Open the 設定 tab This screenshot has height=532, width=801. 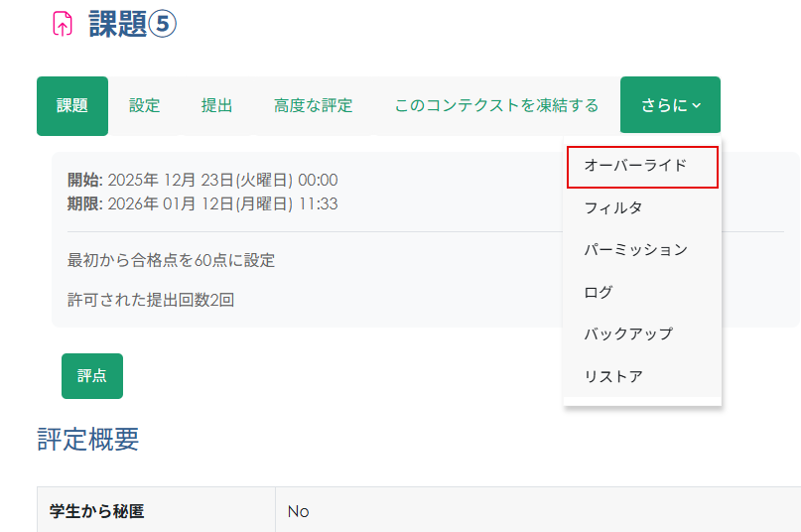tap(144, 105)
